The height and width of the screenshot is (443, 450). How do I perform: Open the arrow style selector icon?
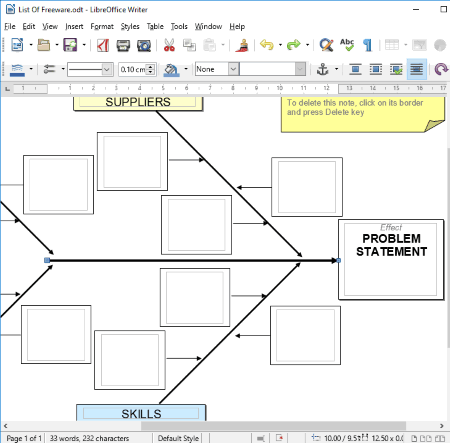(49, 69)
